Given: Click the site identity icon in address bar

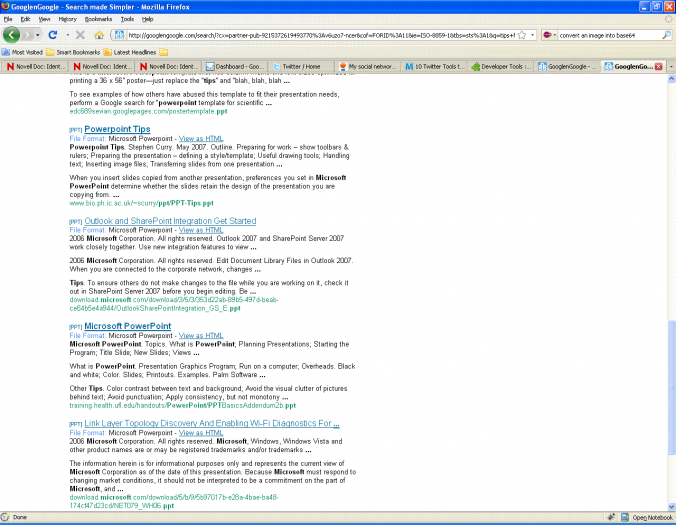Looking at the screenshot, I should coord(119,35).
